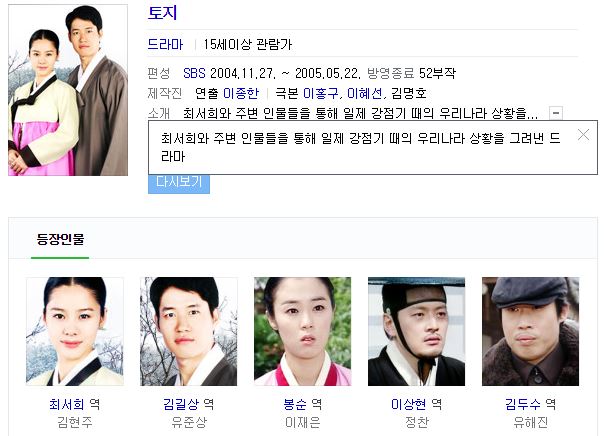This screenshot has height=436, width=604.
Task: Close the drama description popup
Action: click(583, 135)
